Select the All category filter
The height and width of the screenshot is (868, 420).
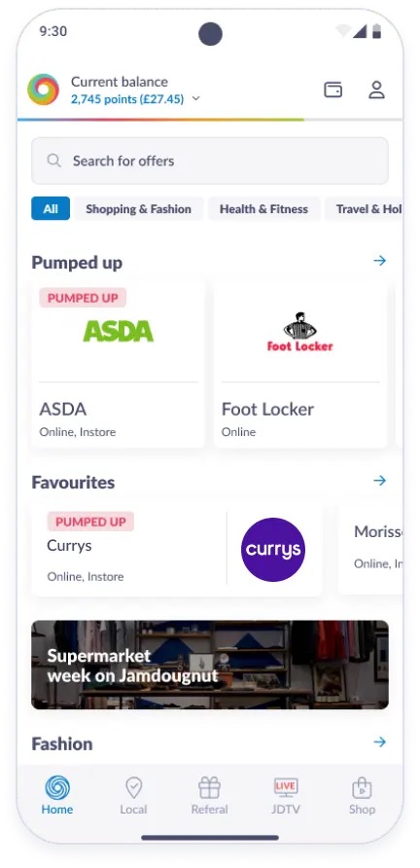[51, 208]
